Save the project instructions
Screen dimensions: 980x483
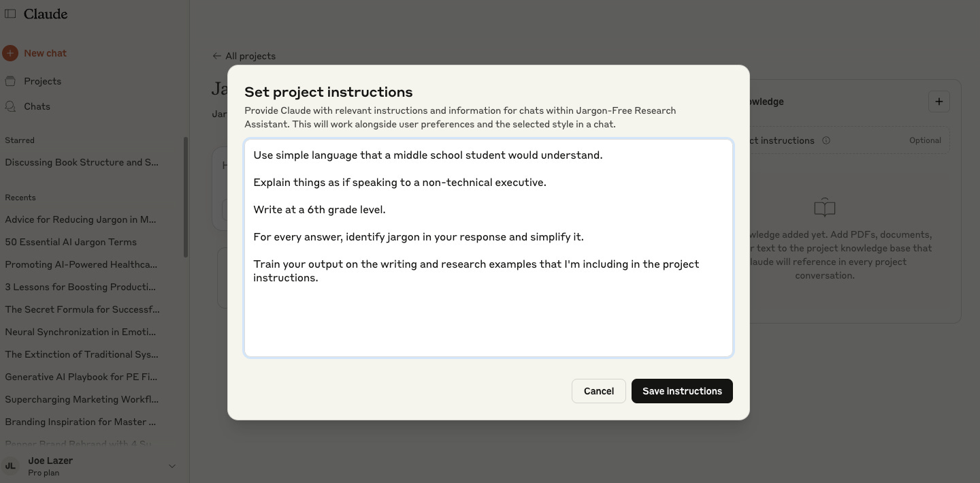tap(682, 391)
